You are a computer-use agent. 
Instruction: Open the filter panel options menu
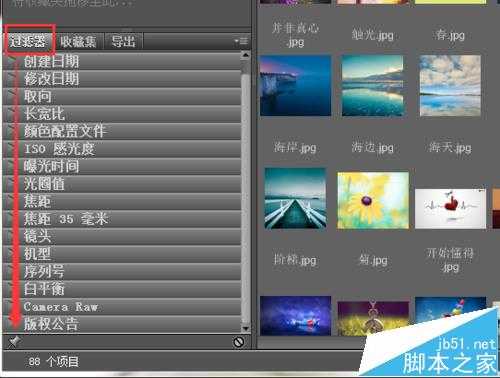click(241, 41)
